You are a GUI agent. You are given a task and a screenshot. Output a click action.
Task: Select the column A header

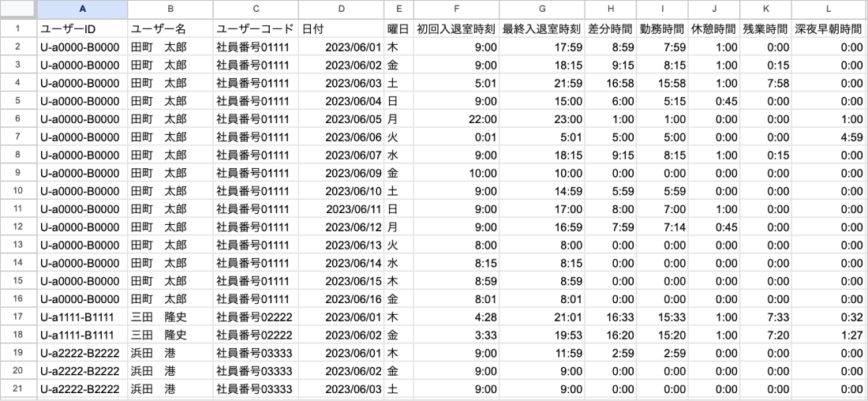pyautogui.click(x=81, y=9)
